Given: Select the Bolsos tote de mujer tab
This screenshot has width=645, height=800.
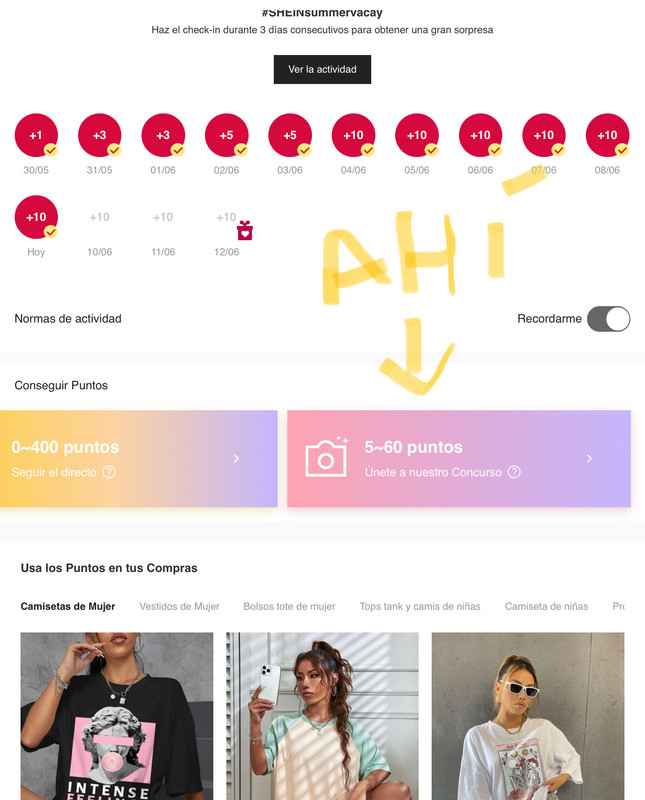Looking at the screenshot, I should coord(289,606).
